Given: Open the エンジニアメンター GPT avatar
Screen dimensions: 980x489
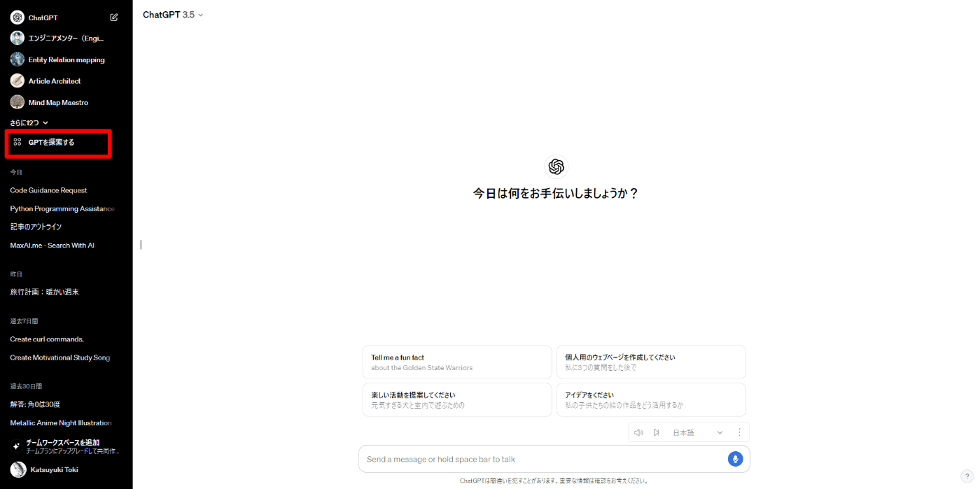Looking at the screenshot, I should pos(17,38).
